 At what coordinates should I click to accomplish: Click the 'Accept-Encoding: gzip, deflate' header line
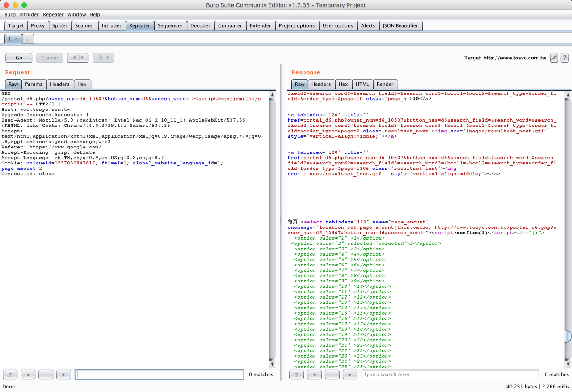coord(48,152)
